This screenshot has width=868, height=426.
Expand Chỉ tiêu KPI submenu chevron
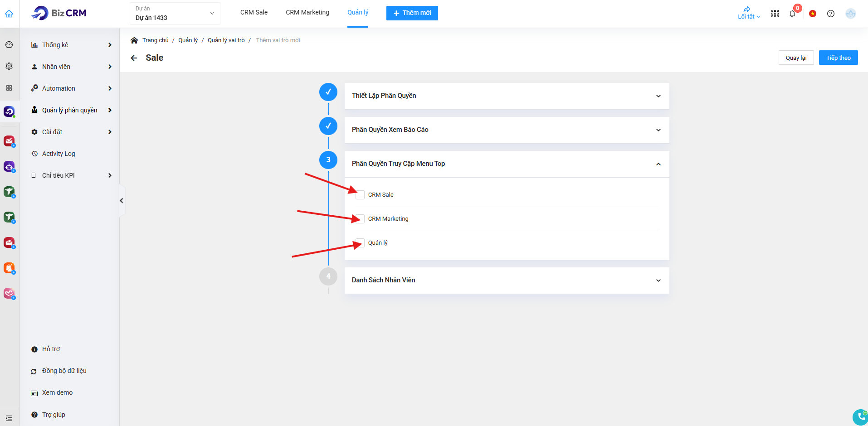click(110, 175)
